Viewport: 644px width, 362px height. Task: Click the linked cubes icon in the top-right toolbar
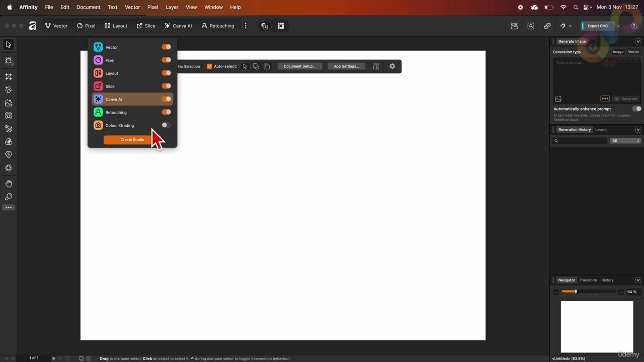(x=547, y=26)
